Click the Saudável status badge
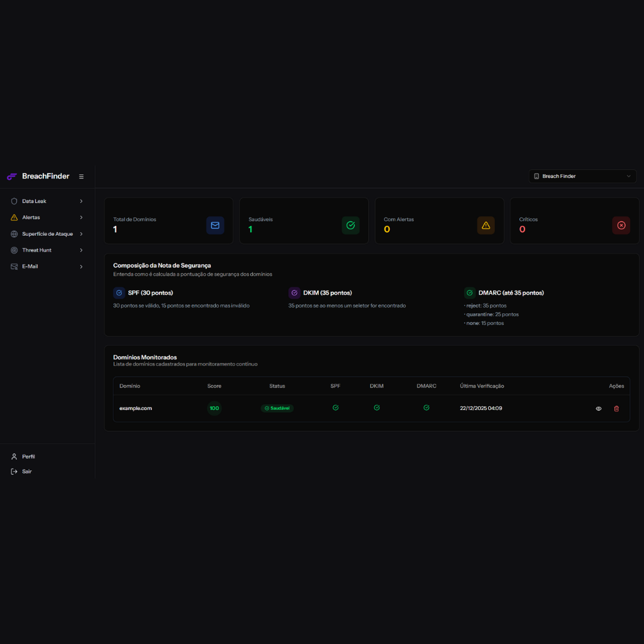Screen dimensions: 644x644 click(277, 408)
